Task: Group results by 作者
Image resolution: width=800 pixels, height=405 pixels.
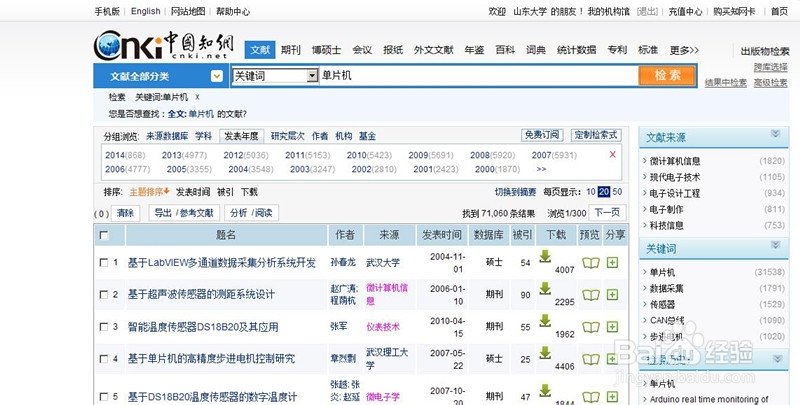Action: coord(320,136)
